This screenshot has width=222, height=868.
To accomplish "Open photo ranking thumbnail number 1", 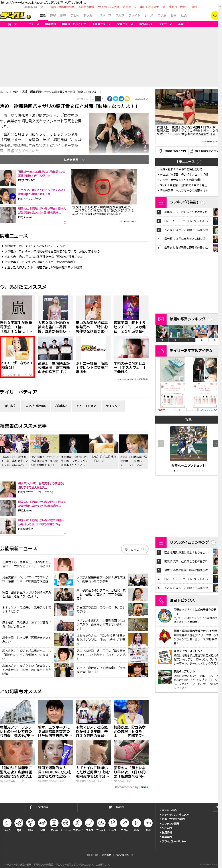I will 162,334.
